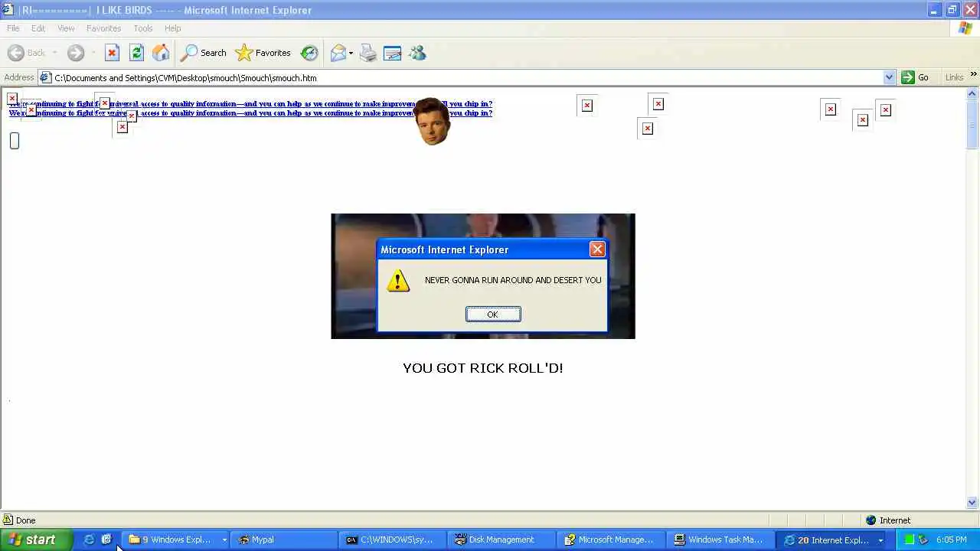The width and height of the screenshot is (980, 551).
Task: Open the Edit menu
Action: [x=38, y=28]
